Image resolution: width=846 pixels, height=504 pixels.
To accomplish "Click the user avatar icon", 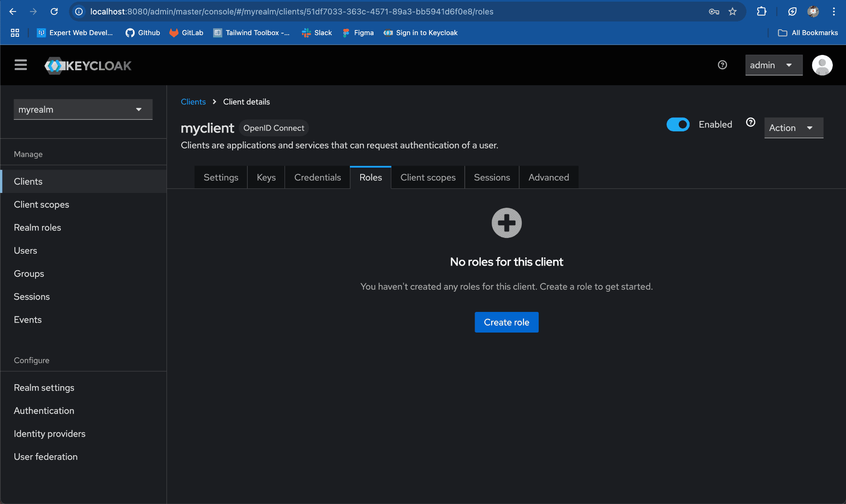I will coord(822,65).
